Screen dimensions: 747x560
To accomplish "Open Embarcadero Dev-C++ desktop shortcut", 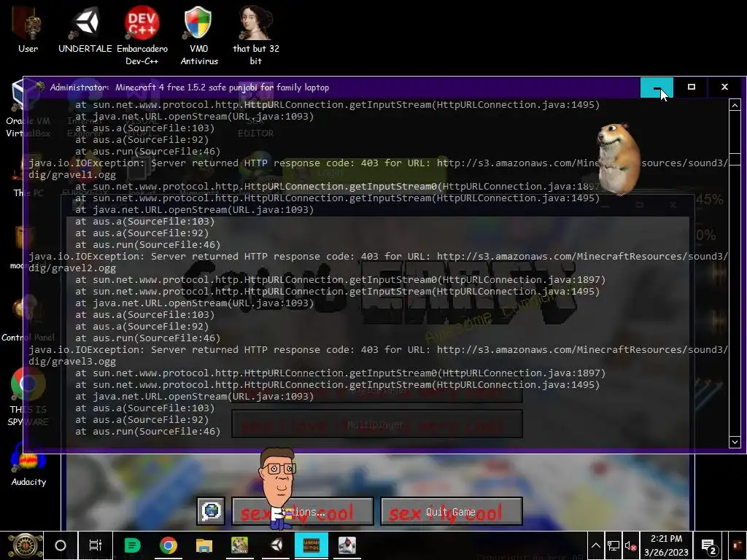I will 142,36.
